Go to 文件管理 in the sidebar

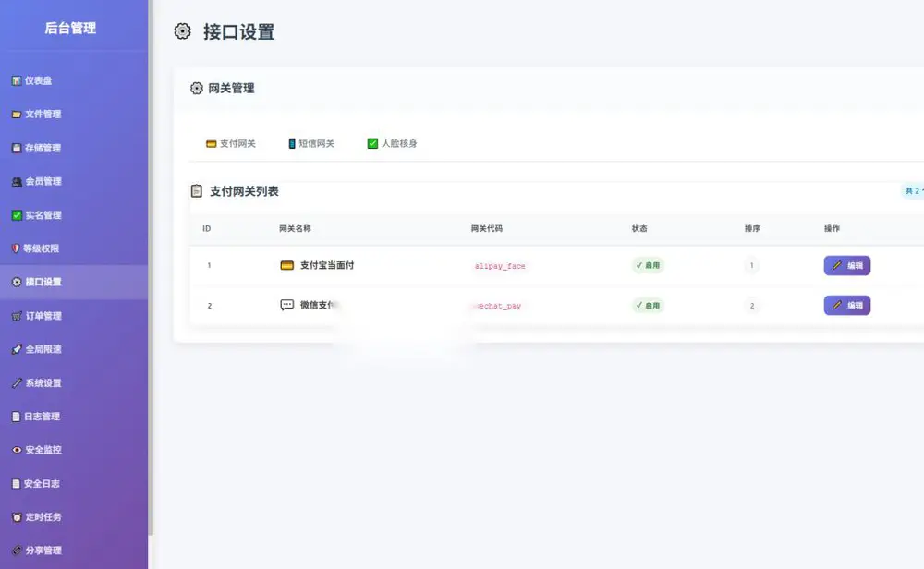point(74,115)
